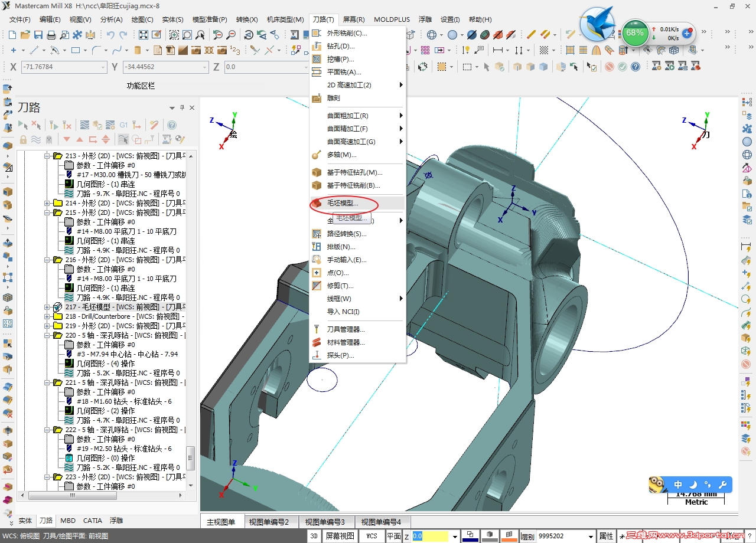Open a file using the folder icon
This screenshot has height=543, width=756.
(x=25, y=35)
